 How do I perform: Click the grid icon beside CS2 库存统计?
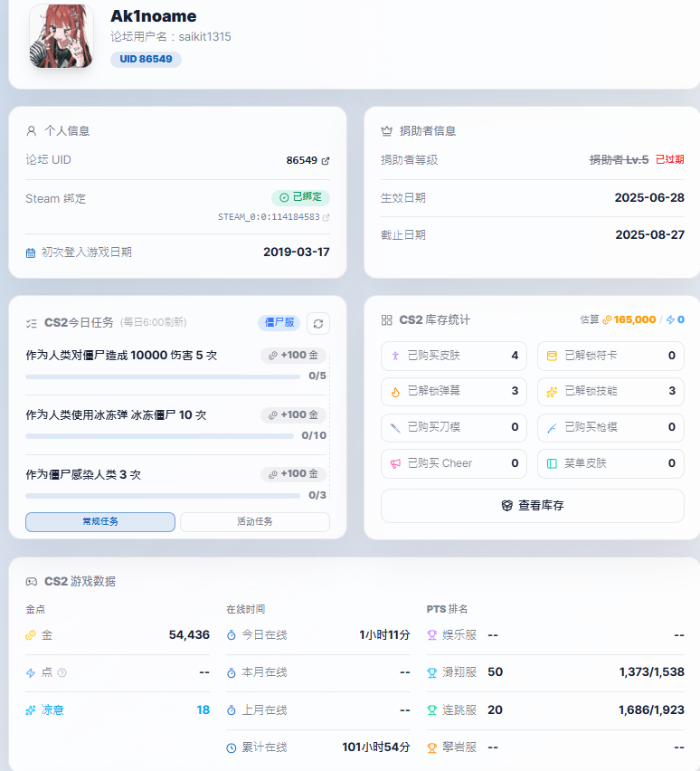click(387, 320)
